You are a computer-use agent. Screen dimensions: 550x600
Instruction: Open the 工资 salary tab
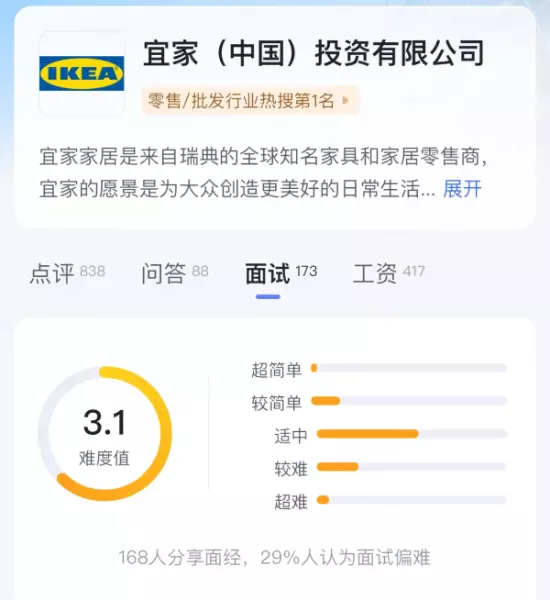[388, 273]
